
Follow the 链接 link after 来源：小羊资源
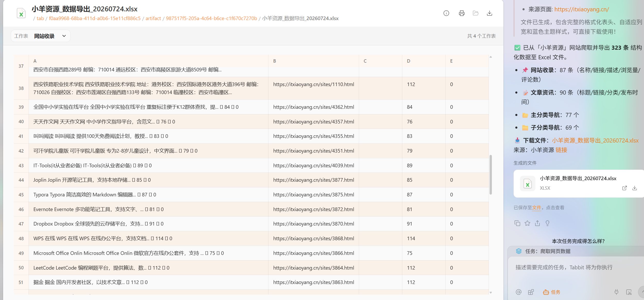pos(561,150)
